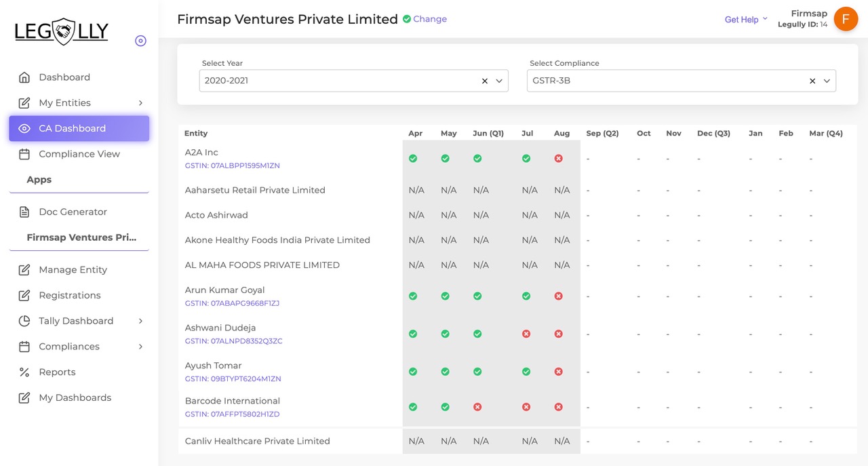Click Canliv Healthcare April N/A cell
This screenshot has height=466, width=868.
pos(416,442)
